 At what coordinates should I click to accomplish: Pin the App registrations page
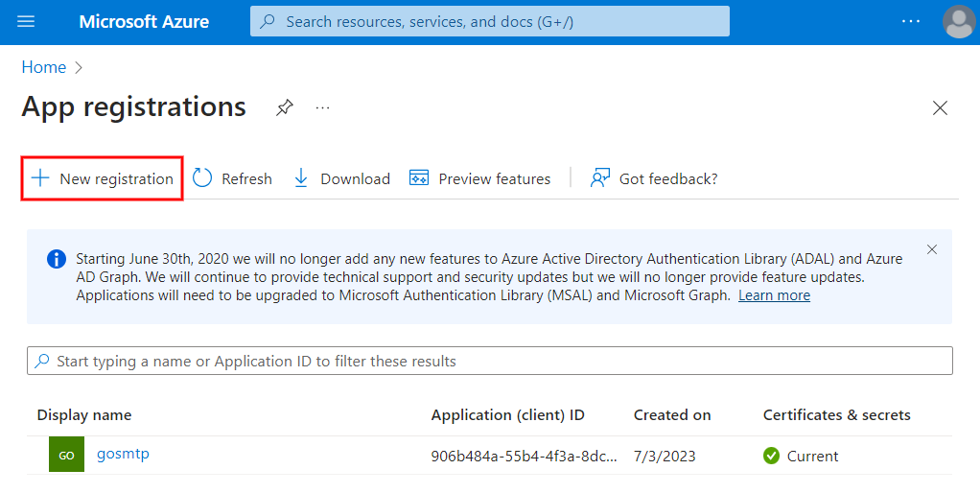285,107
